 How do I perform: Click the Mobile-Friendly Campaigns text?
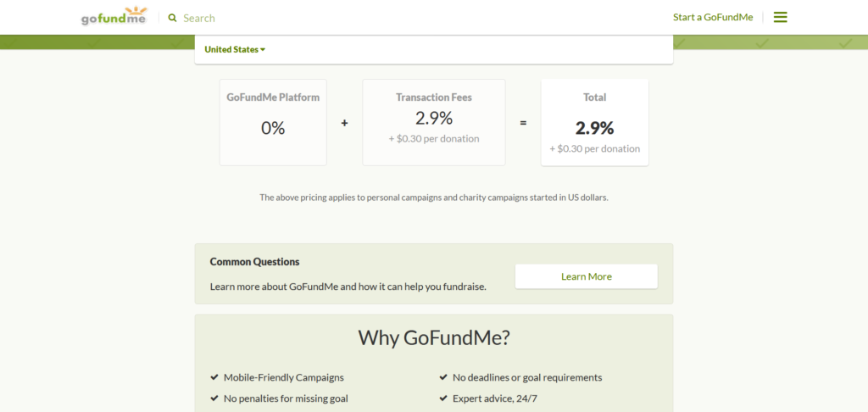click(283, 377)
